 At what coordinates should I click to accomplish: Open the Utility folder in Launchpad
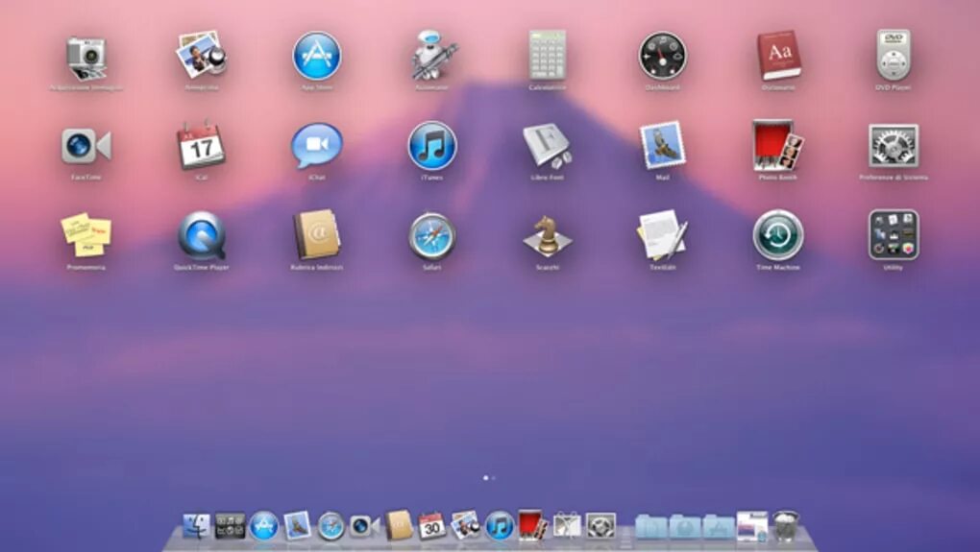(894, 235)
